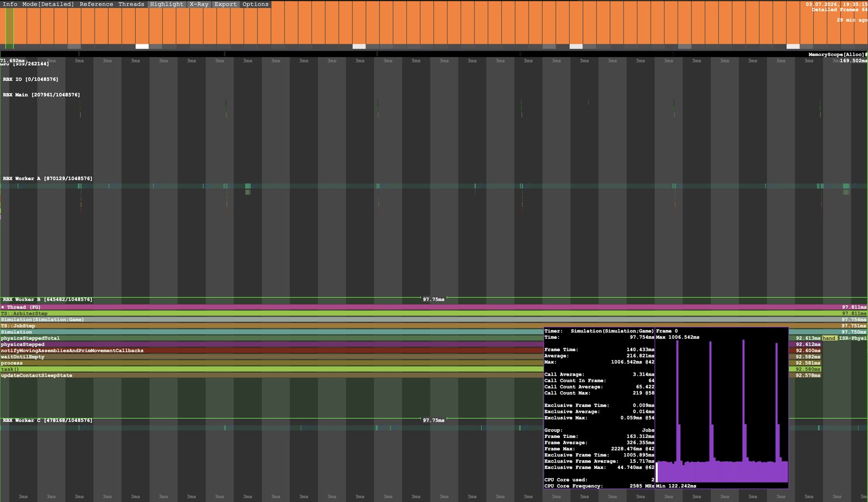868x502 pixels.
Task: Open the X-Ray menu
Action: tap(199, 4)
